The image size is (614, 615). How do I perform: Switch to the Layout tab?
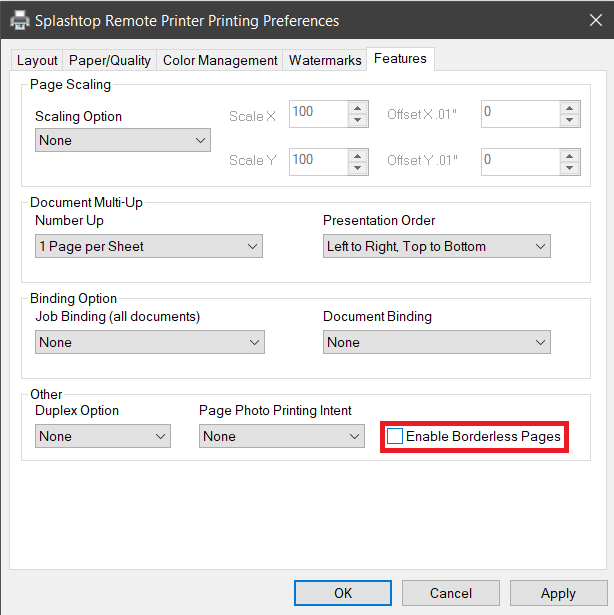pos(37,61)
